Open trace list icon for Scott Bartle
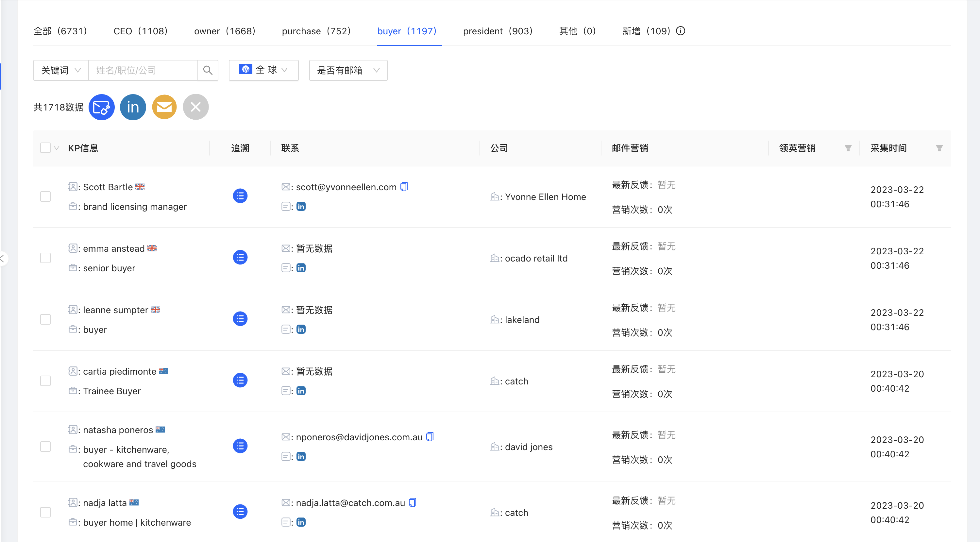Viewport: 980px width, 542px height. pos(240,196)
